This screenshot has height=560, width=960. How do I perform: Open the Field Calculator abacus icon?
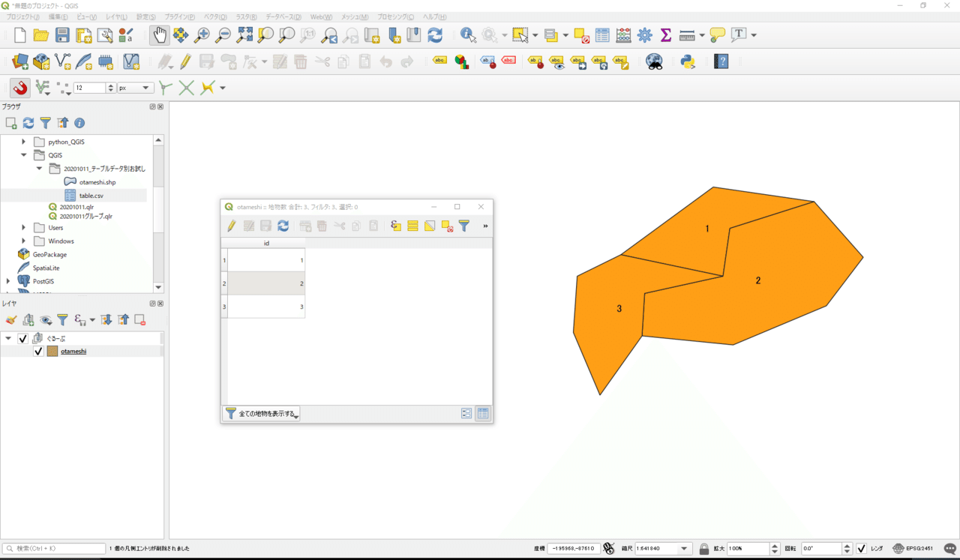623,35
